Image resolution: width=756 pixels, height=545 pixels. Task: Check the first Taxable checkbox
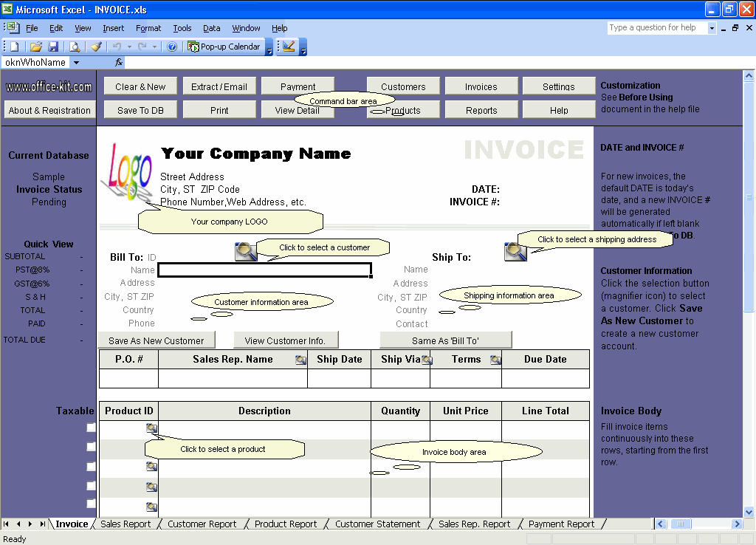coord(90,427)
